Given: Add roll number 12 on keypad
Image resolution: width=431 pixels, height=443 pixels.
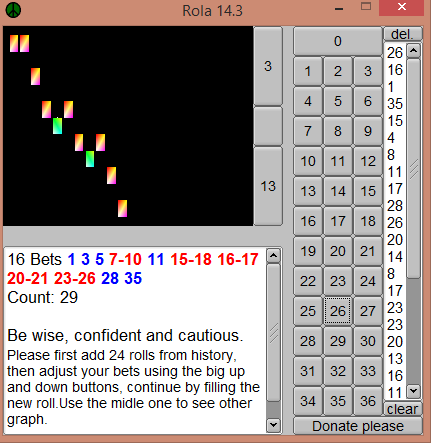Looking at the screenshot, I should [x=368, y=161].
